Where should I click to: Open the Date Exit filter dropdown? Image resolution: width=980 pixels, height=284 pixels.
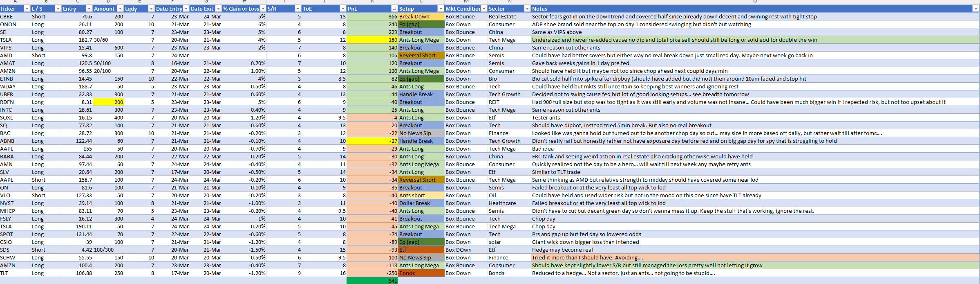218,9
